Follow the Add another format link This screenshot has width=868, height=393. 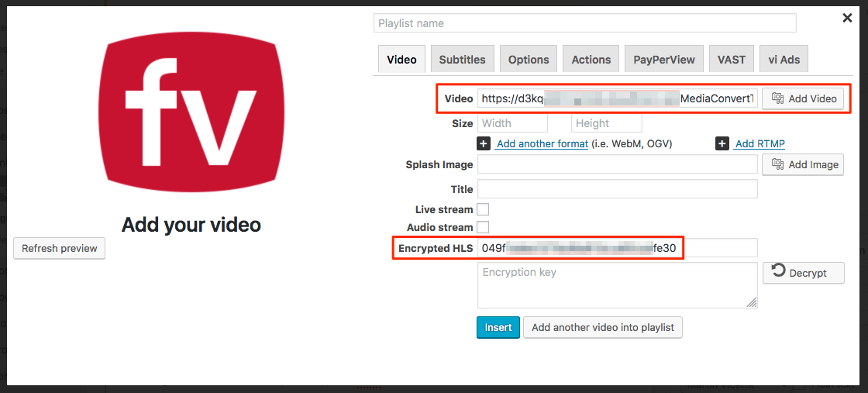click(542, 144)
